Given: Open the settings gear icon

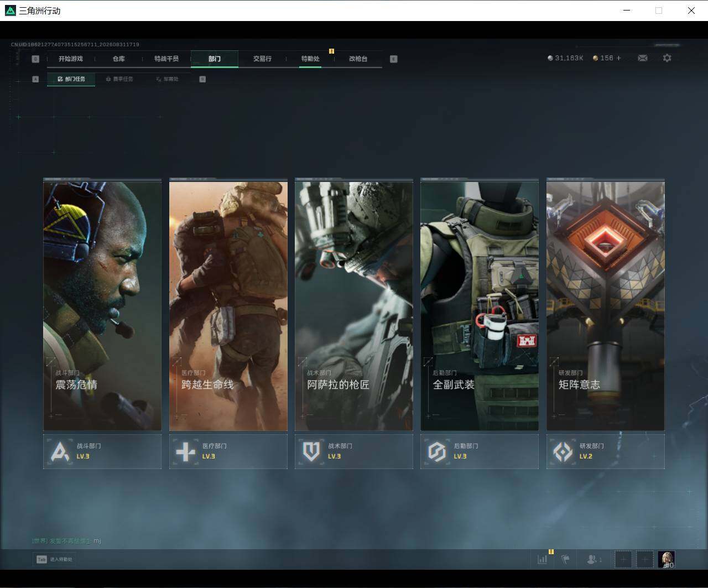Looking at the screenshot, I should pyautogui.click(x=667, y=58).
